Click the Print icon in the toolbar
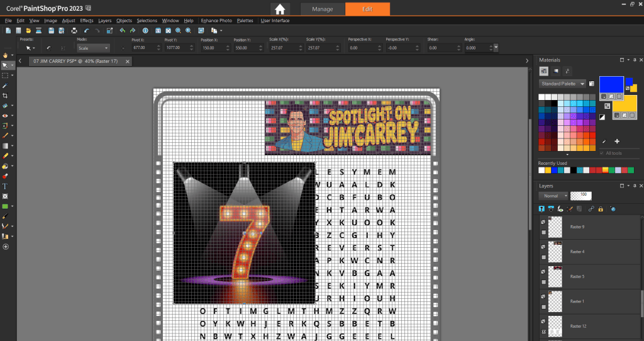644x341 pixels. [74, 30]
